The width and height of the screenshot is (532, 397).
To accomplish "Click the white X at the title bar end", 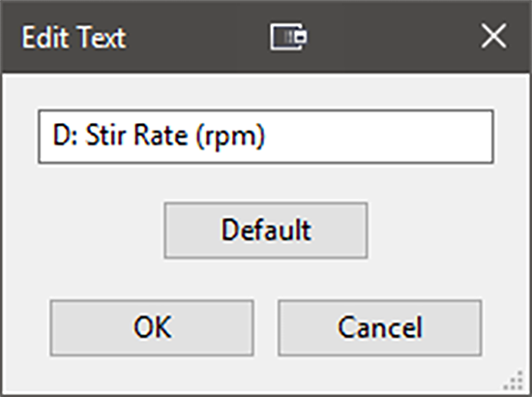I will pos(493,36).
